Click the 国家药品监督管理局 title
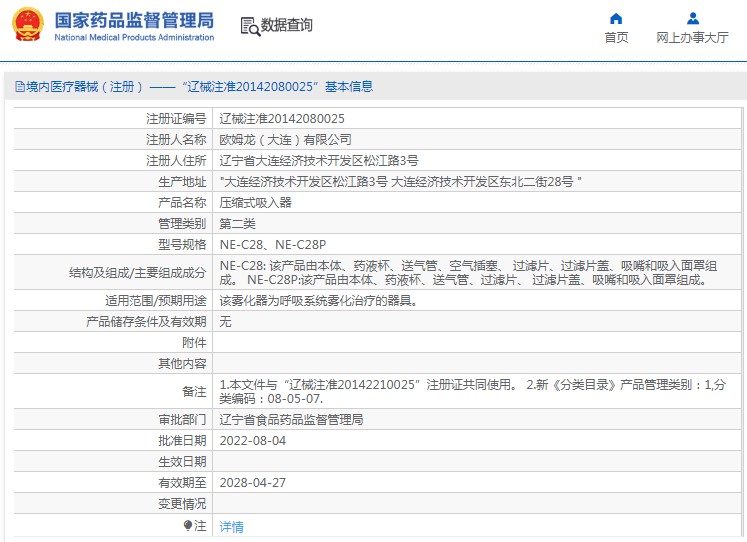The height and width of the screenshot is (542, 747). [x=134, y=20]
